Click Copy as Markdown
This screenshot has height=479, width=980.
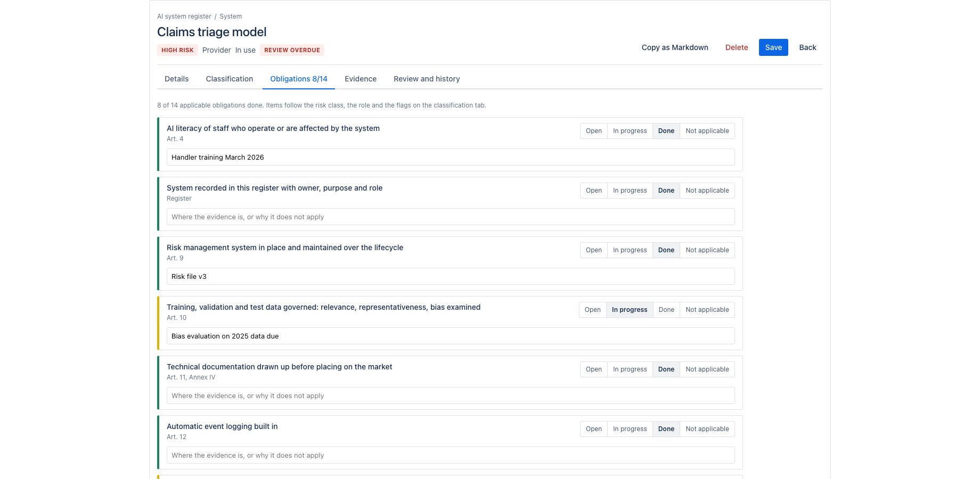(675, 47)
